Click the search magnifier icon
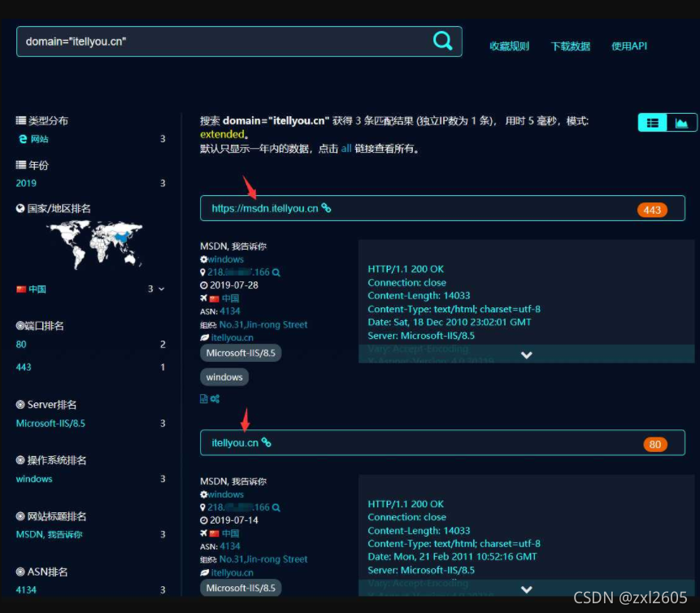This screenshot has width=700, height=613. (442, 41)
